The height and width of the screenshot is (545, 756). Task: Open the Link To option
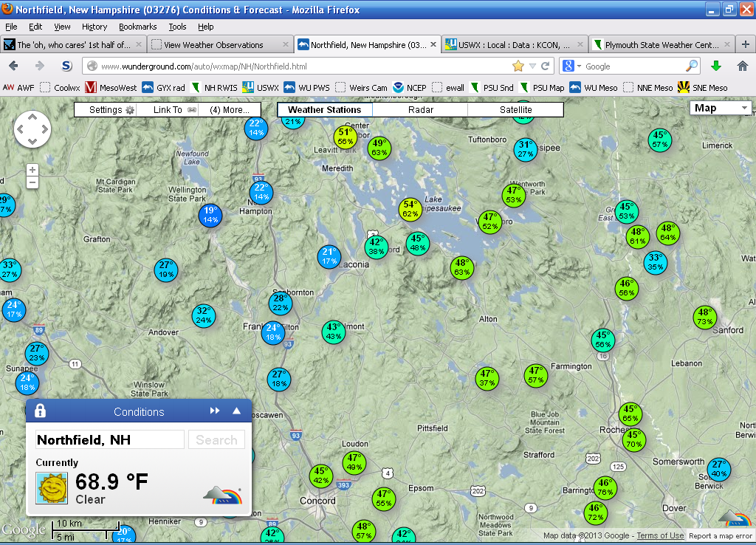point(174,110)
